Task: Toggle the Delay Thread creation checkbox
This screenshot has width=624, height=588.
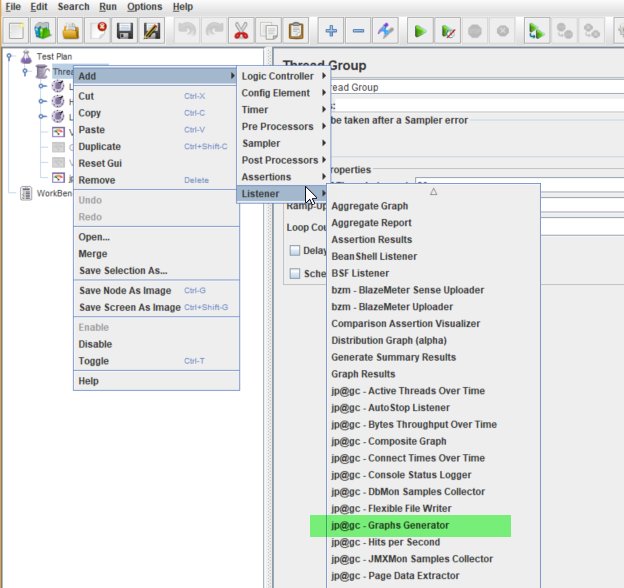Action: [295, 250]
